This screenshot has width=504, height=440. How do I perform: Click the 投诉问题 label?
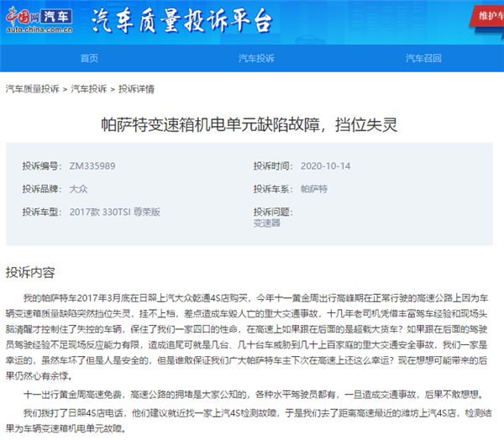pos(273,212)
